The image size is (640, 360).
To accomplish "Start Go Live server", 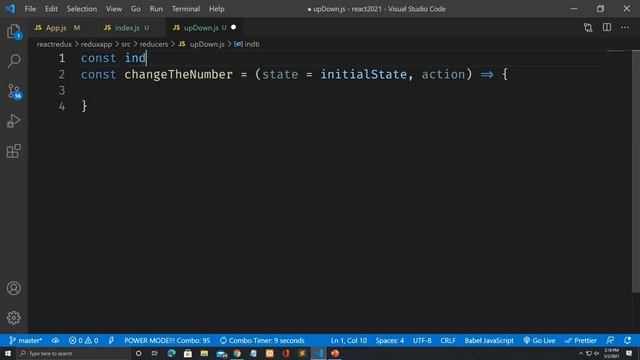I will [539, 340].
